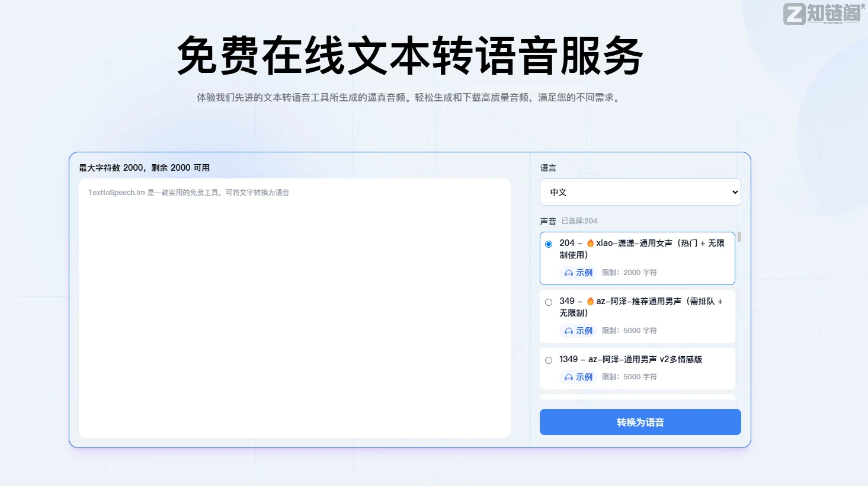Click the headphone icon on voice 1349's sample

(x=569, y=377)
